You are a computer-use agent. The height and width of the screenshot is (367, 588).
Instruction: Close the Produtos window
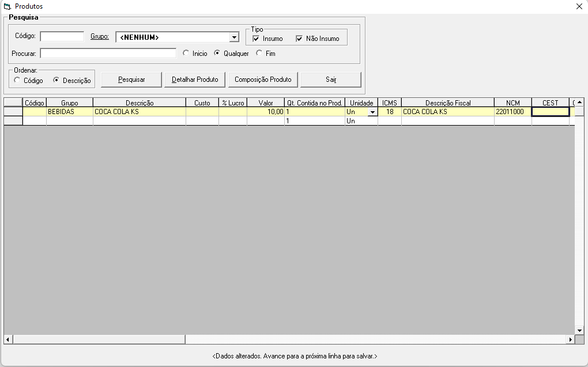[x=579, y=6]
